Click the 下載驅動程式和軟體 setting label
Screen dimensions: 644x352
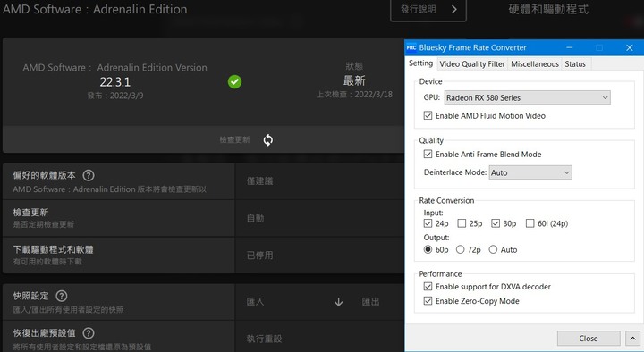pyautogui.click(x=53, y=249)
